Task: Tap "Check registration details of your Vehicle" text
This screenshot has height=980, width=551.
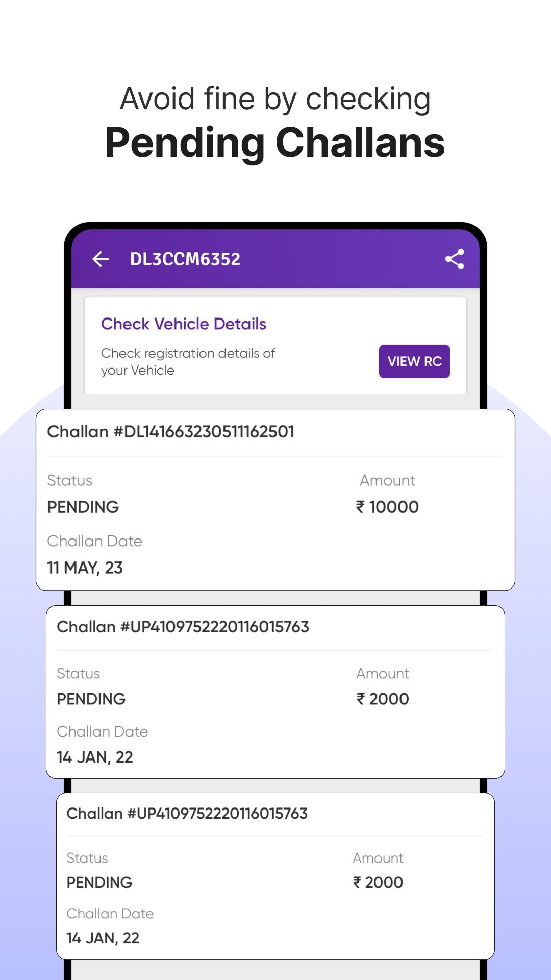Action: tap(188, 361)
